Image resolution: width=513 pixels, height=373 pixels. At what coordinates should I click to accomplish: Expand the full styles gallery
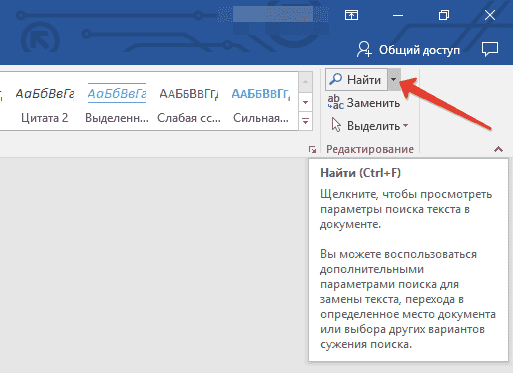pyautogui.click(x=305, y=121)
